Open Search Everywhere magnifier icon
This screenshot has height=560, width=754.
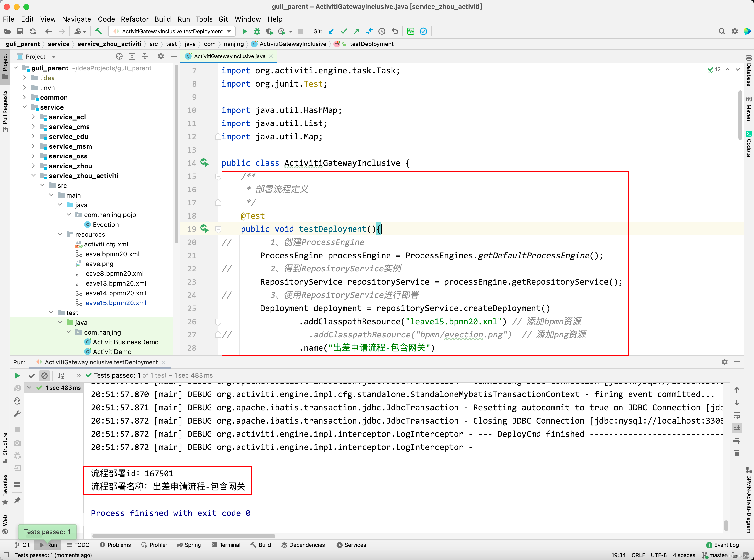(x=722, y=32)
